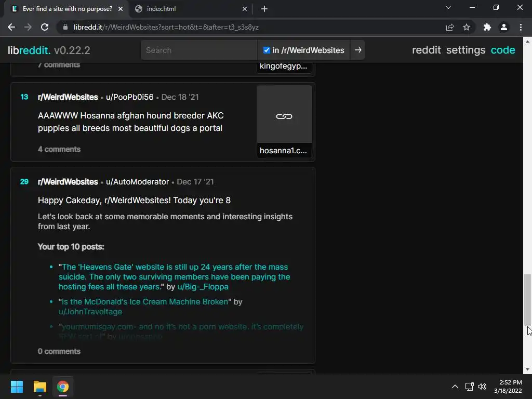Click the hosanna1.c... domain label
Viewport: 532px width, 399px height.
(284, 150)
